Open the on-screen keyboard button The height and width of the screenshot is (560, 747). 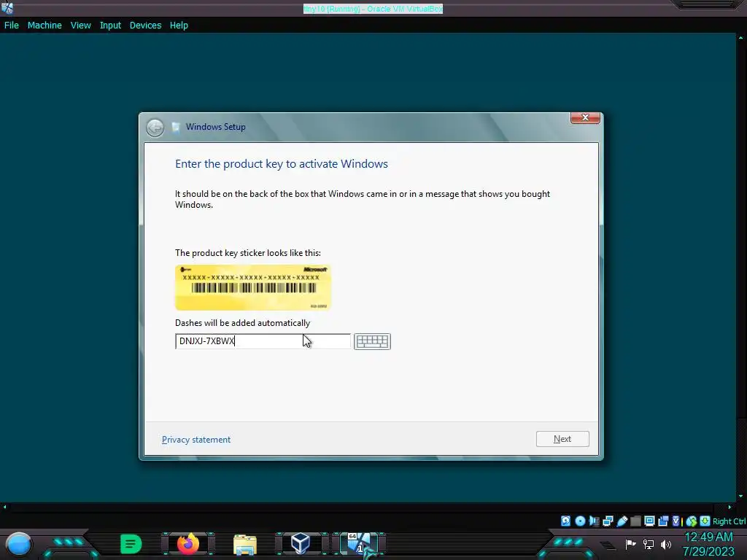coord(372,341)
